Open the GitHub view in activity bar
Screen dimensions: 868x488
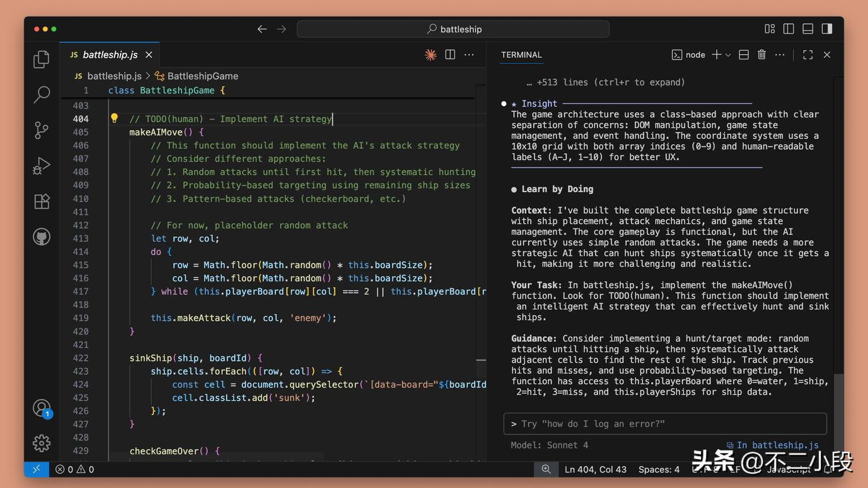pyautogui.click(x=42, y=237)
